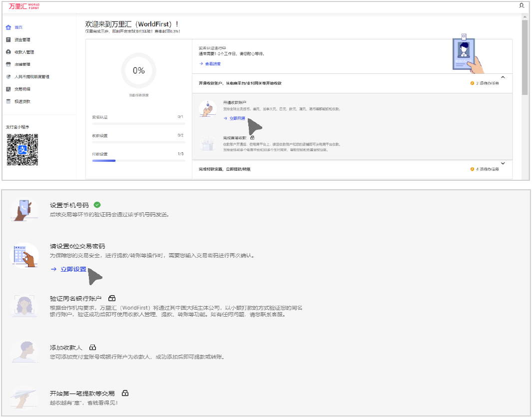Click the home icon beside 首页
The width and height of the screenshot is (532, 418).
click(8, 27)
